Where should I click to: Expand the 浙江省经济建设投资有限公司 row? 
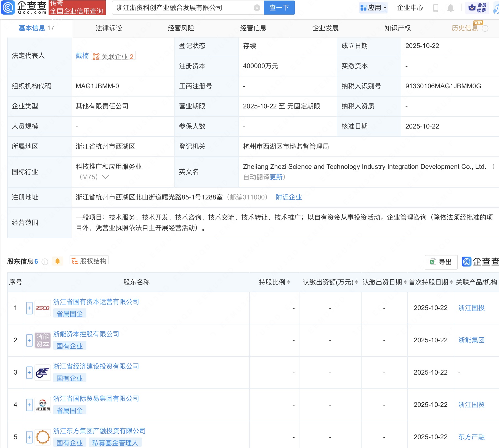tap(29, 372)
